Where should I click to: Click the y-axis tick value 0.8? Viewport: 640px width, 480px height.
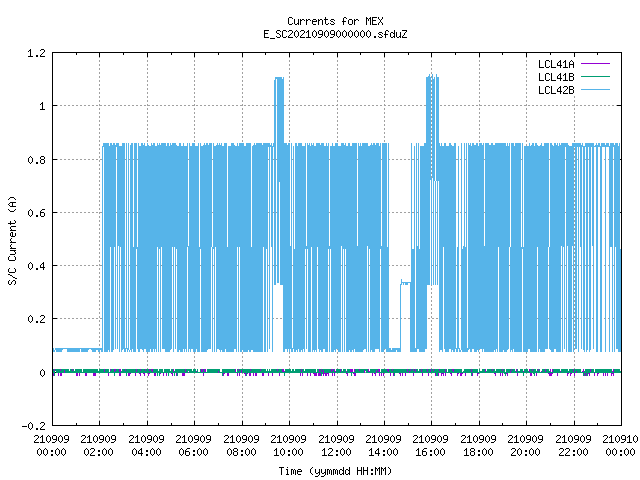click(36, 160)
